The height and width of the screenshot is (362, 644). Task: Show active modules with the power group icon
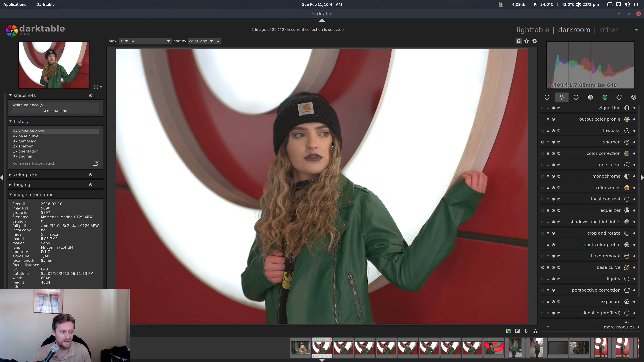pos(547,97)
